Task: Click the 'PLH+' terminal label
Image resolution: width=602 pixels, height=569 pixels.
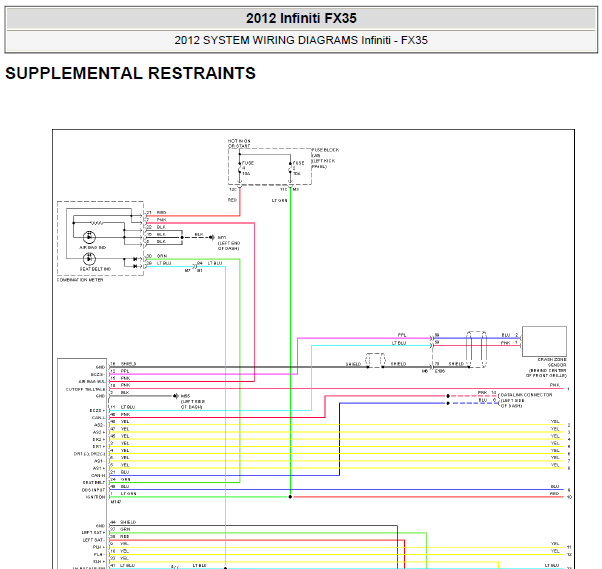Action: (x=99, y=547)
